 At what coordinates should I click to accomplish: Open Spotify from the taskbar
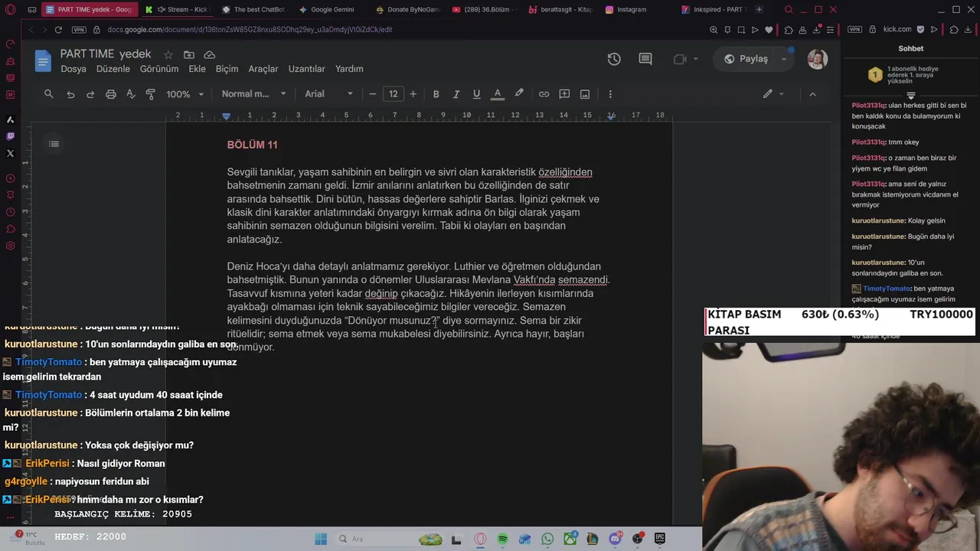502,539
